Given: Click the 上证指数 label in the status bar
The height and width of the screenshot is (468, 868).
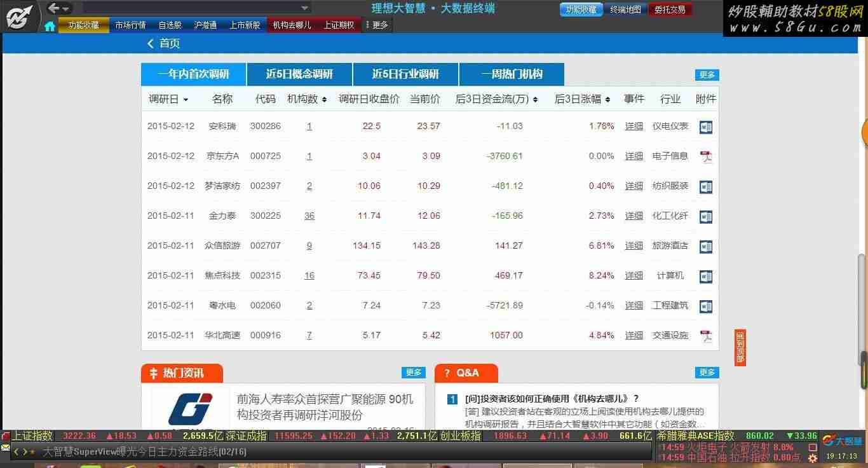Looking at the screenshot, I should [x=32, y=436].
